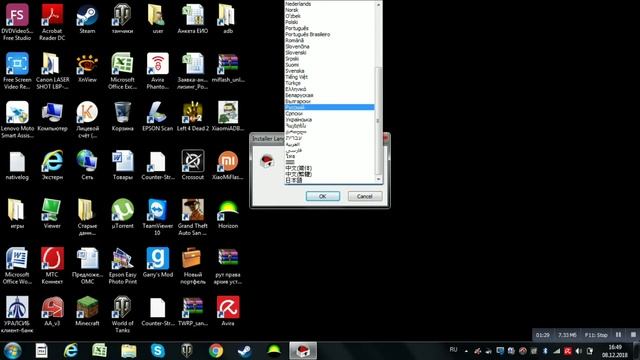Select the Новый портфель briefcase icon
This screenshot has height=360, width=640.
tap(193, 265)
